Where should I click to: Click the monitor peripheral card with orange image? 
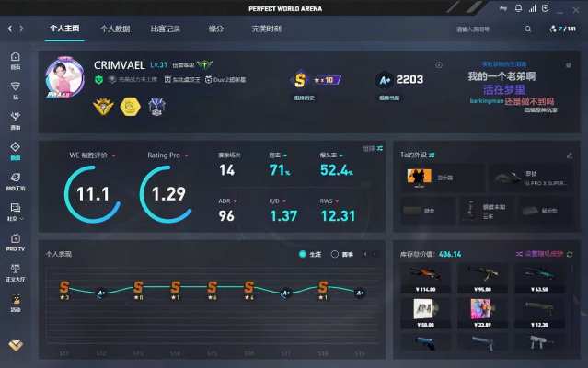tap(442, 178)
